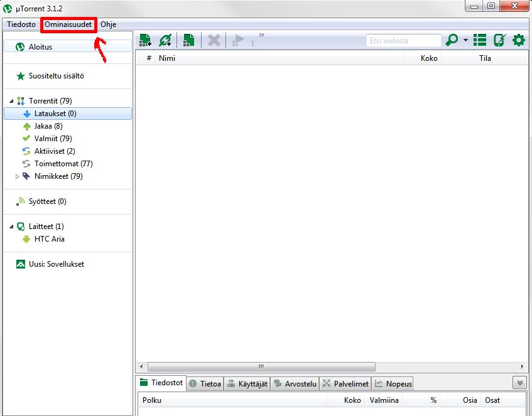Expand the toolbar overflow chevron
This screenshot has height=416, width=532.
261,35
